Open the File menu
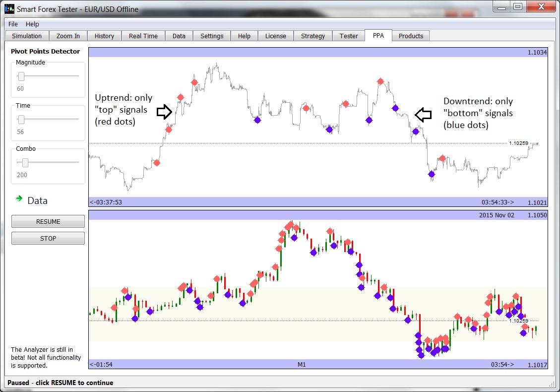560x392 pixels. (13, 24)
